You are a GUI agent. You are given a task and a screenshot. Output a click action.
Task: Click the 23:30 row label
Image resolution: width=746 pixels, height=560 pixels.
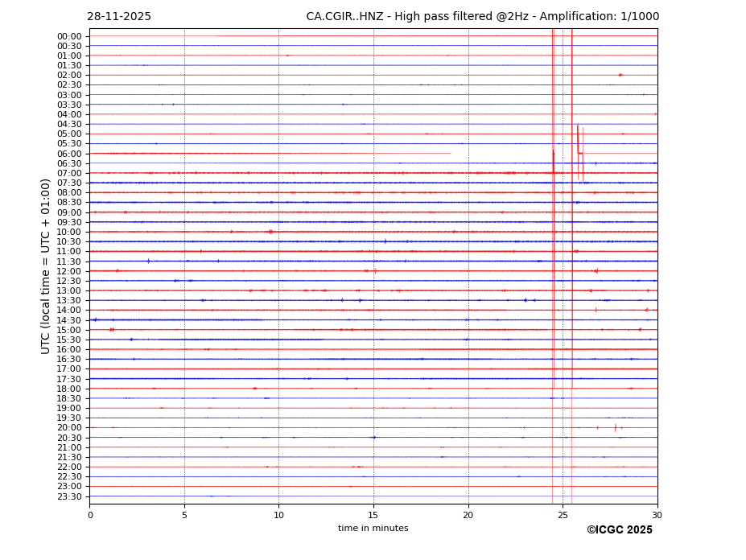point(69,496)
